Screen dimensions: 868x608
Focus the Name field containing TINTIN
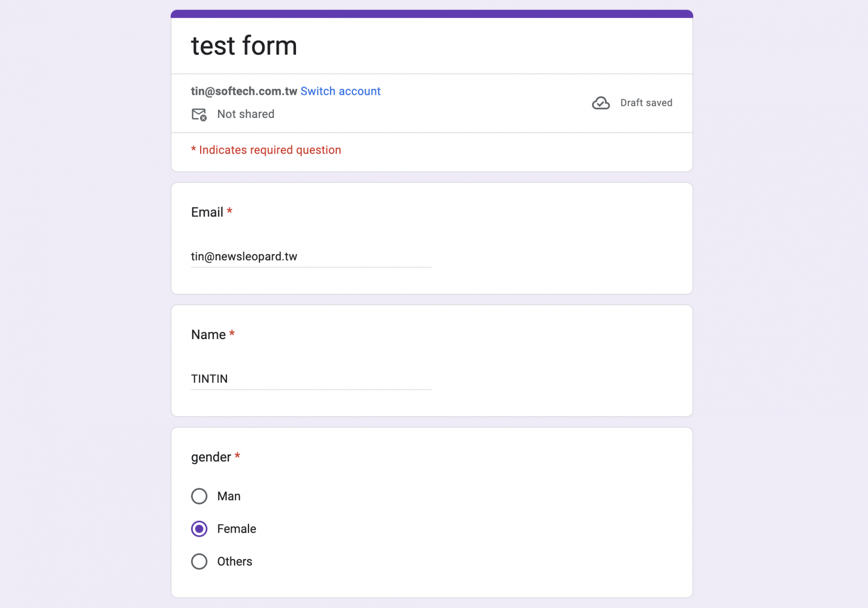[311, 379]
